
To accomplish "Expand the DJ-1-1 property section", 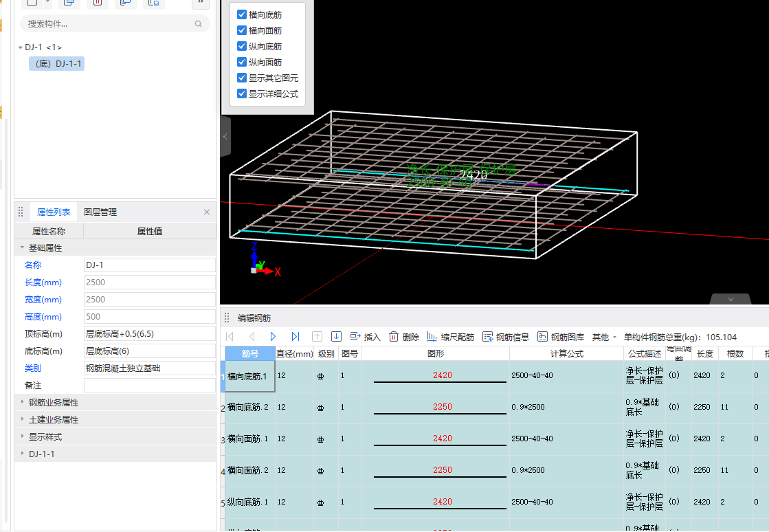I will coord(22,454).
